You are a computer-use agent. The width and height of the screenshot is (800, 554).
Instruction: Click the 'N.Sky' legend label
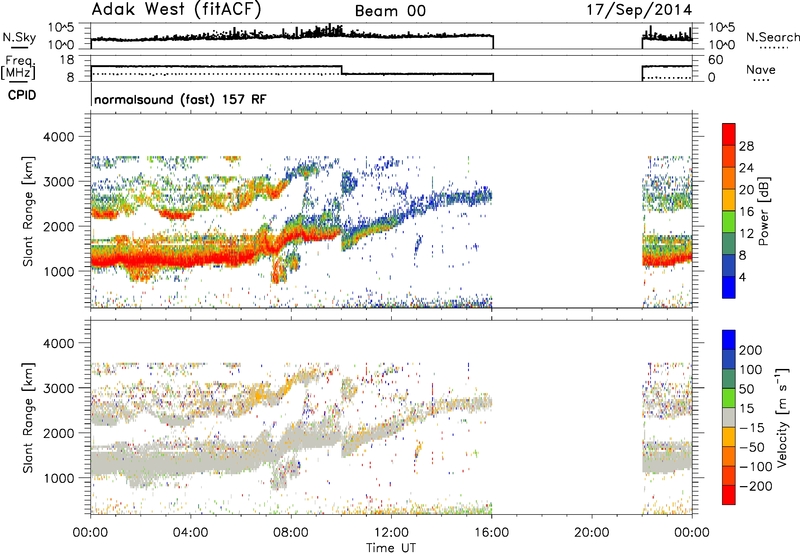19,37
